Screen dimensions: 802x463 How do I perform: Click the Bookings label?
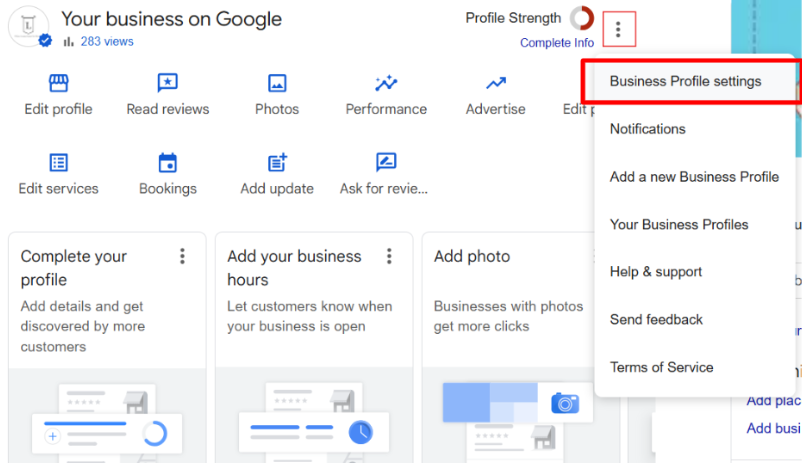click(168, 189)
